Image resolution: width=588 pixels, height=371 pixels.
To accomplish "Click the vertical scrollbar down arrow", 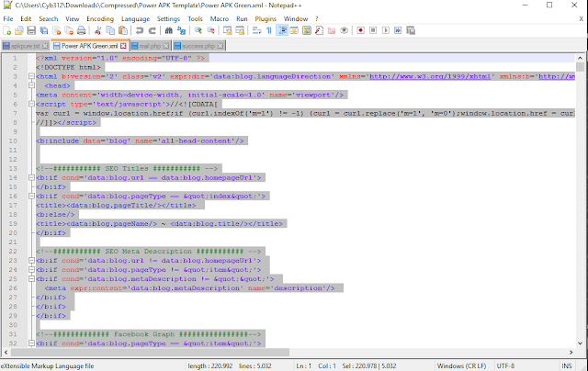I will (x=580, y=343).
